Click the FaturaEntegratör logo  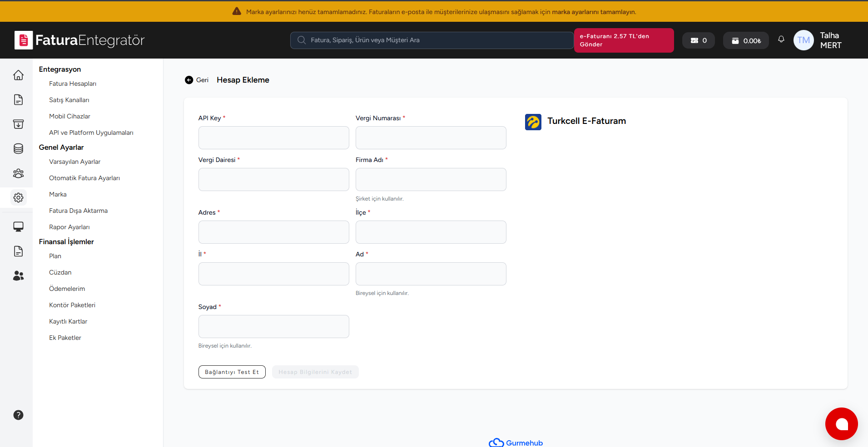pos(79,40)
